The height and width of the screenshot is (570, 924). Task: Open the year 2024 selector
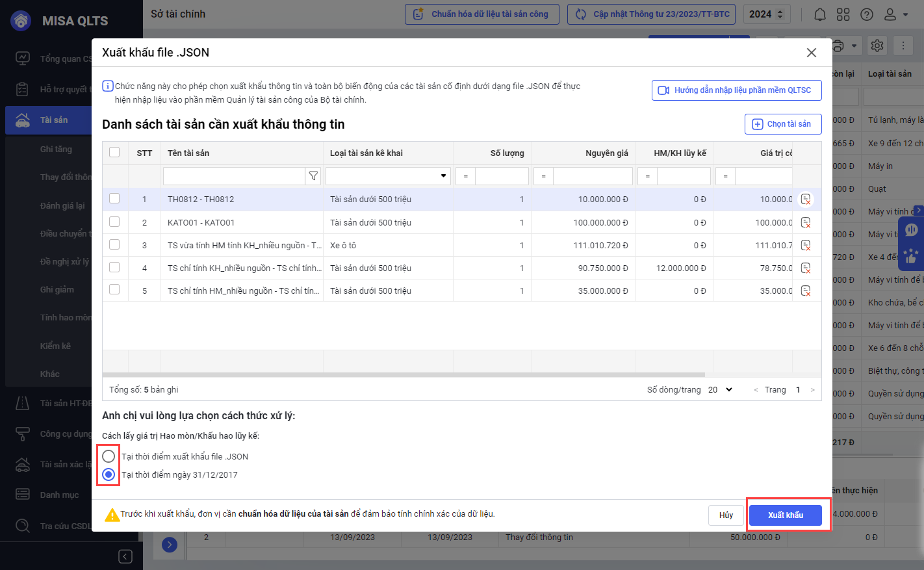(x=766, y=14)
